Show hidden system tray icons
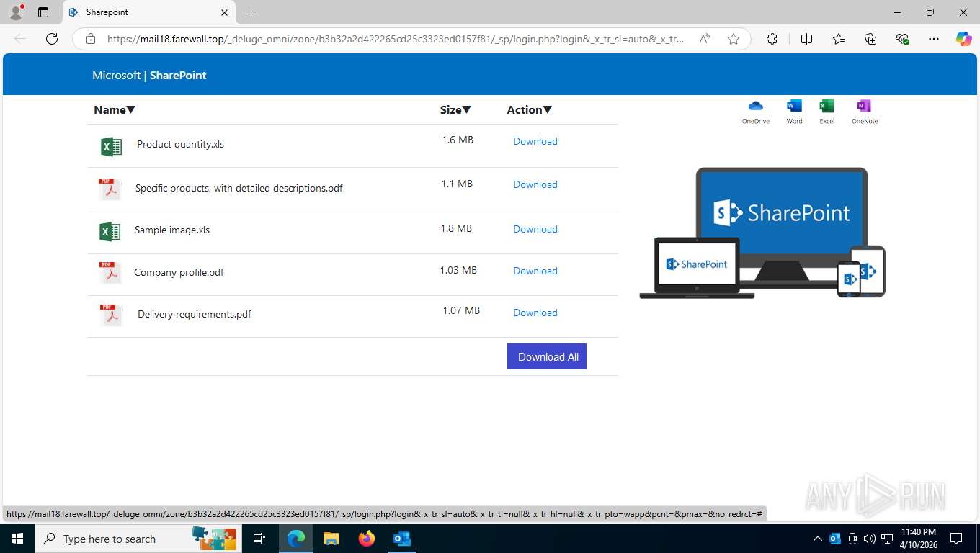This screenshot has width=980, height=553. click(817, 539)
